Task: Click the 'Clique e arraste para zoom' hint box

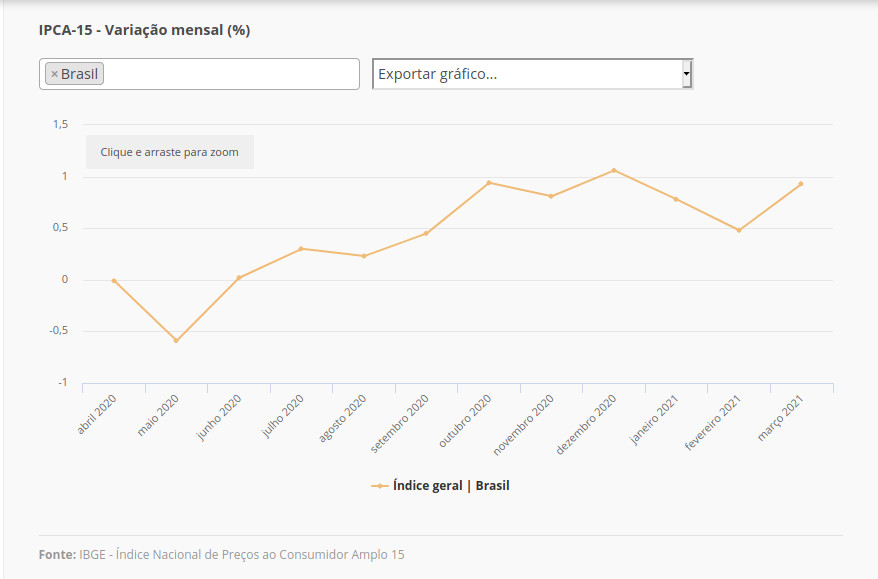Action: pos(169,152)
